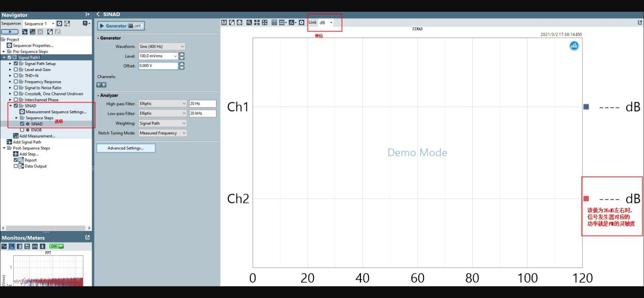Select the Signal to Noise Ratio measurement

point(43,88)
